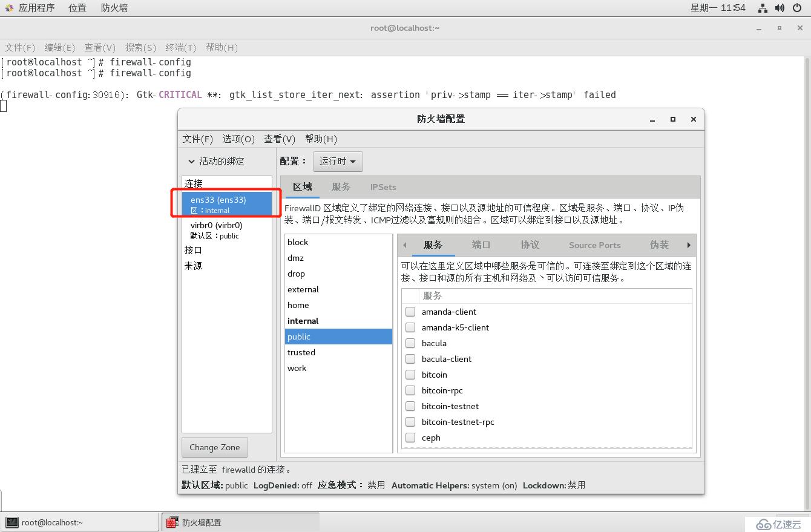811x532 pixels.
Task: Select the 端口 zone sub-tab
Action: (481, 245)
